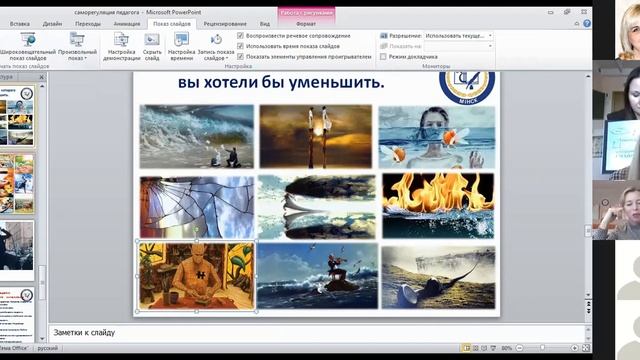Open Настройка демонстрации setup button
This screenshot has width=640, height=360.
point(121,47)
